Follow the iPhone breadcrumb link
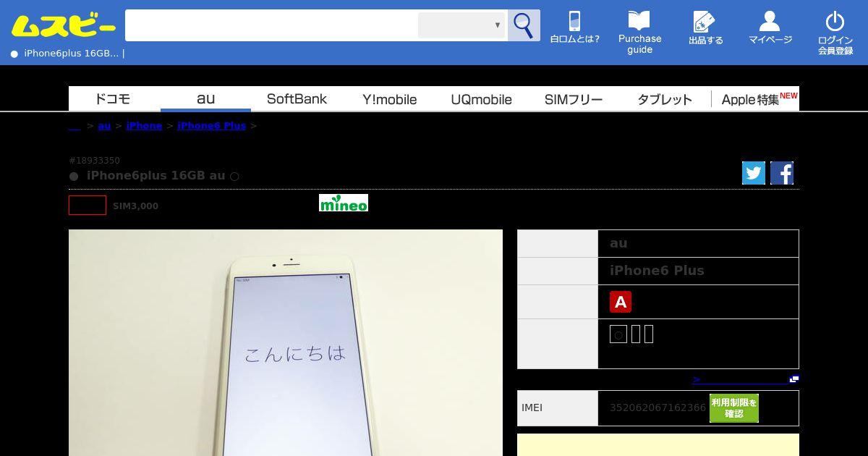This screenshot has width=868, height=456. [144, 126]
